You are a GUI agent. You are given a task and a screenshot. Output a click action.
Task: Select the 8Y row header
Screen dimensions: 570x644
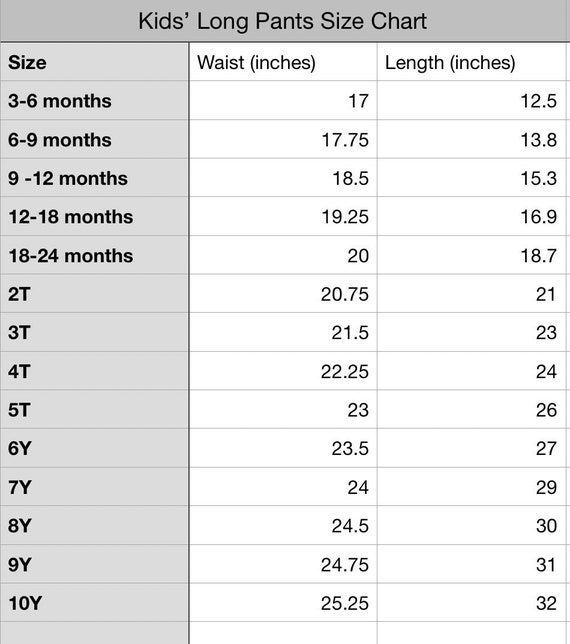(x=94, y=525)
